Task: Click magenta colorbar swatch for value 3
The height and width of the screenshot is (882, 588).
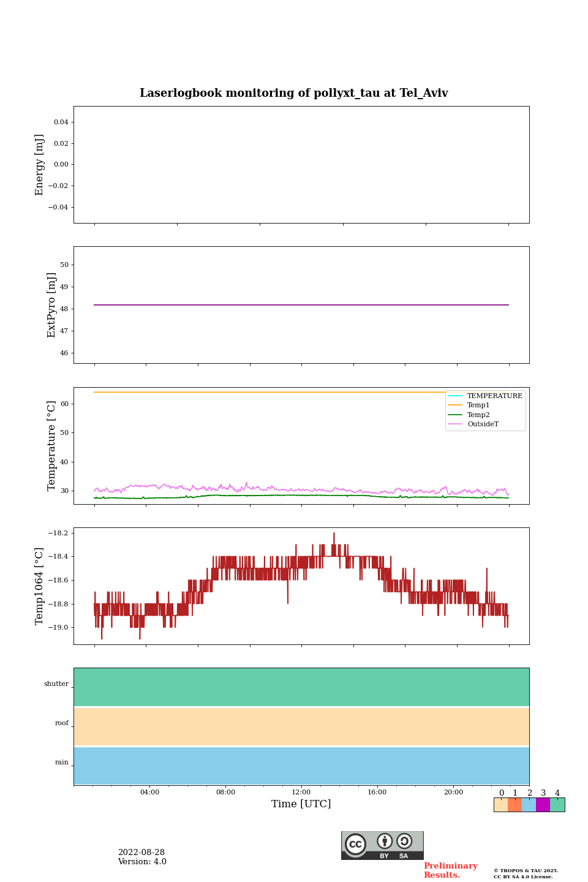Action: pos(543,805)
